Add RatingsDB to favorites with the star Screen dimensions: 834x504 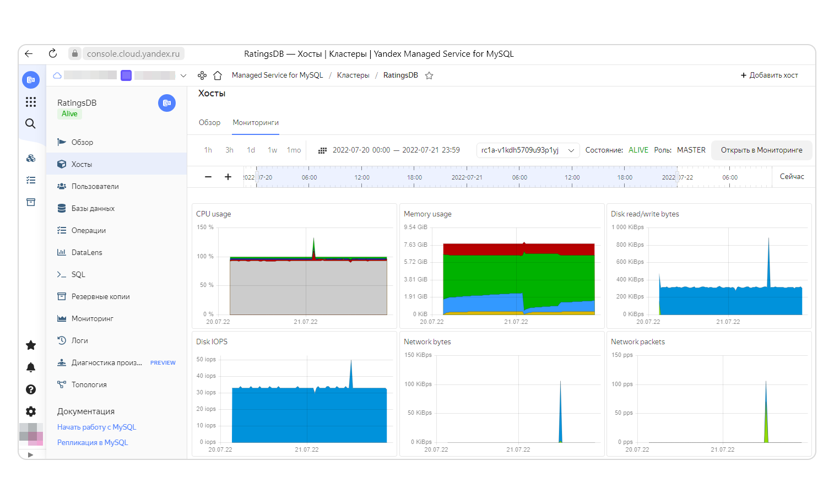tap(429, 75)
